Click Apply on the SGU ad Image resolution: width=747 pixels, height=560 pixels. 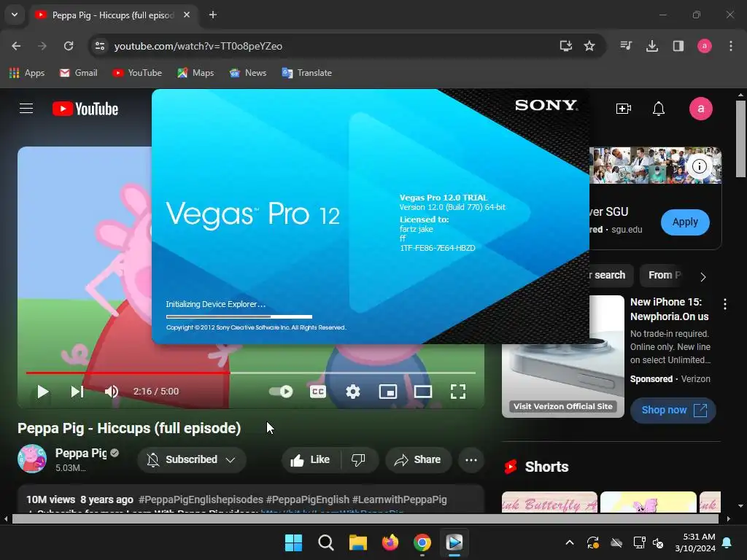pyautogui.click(x=685, y=222)
